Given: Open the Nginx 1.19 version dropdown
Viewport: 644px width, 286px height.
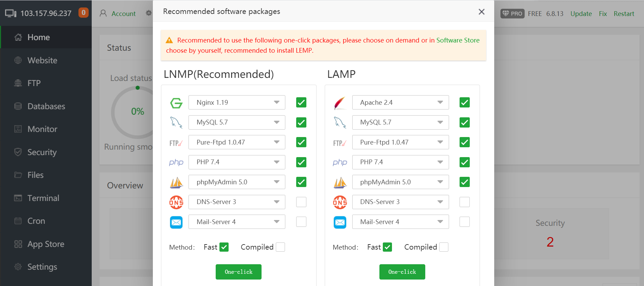Looking at the screenshot, I should click(x=237, y=102).
